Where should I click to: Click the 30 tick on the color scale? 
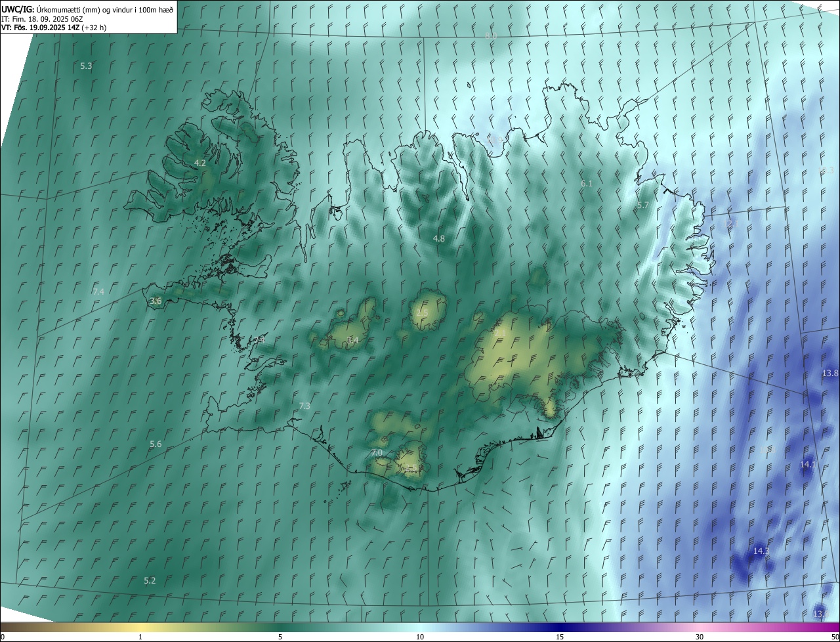click(x=700, y=637)
